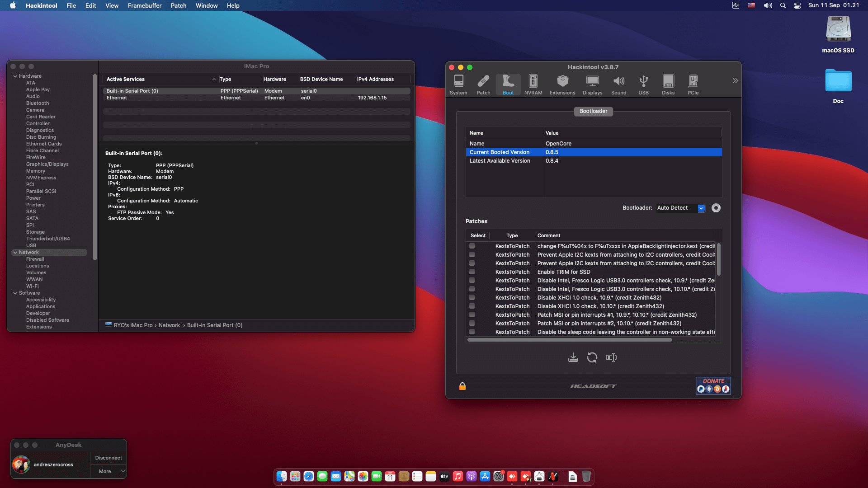
Task: Select the 'Patch MSI or pin interrupts #1' checkbox
Action: pyautogui.click(x=472, y=314)
